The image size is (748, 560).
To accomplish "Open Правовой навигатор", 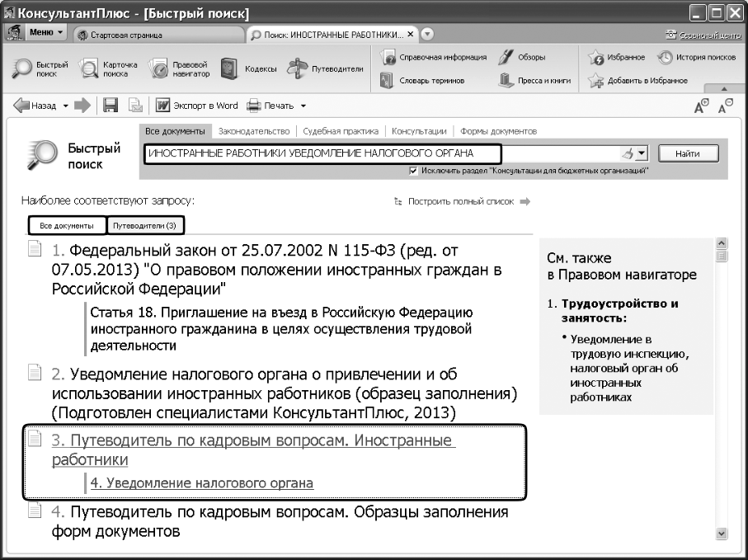I will point(179,68).
